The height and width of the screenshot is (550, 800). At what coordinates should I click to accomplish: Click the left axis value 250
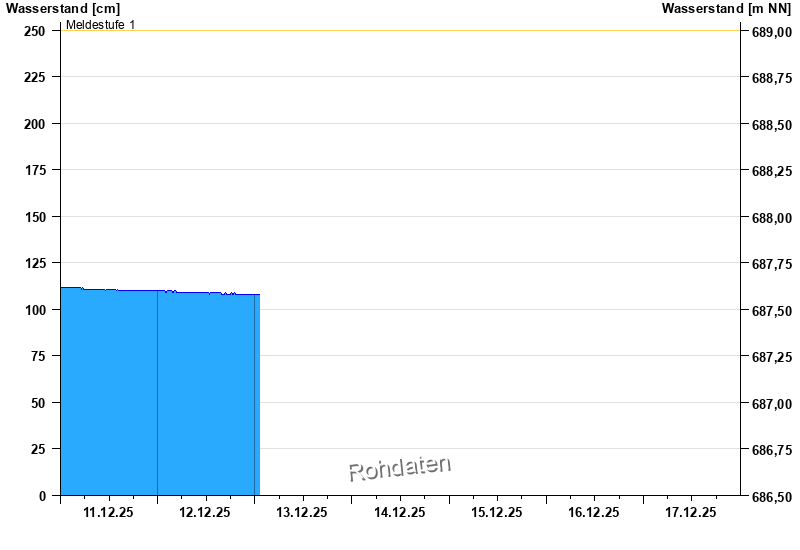(35, 31)
